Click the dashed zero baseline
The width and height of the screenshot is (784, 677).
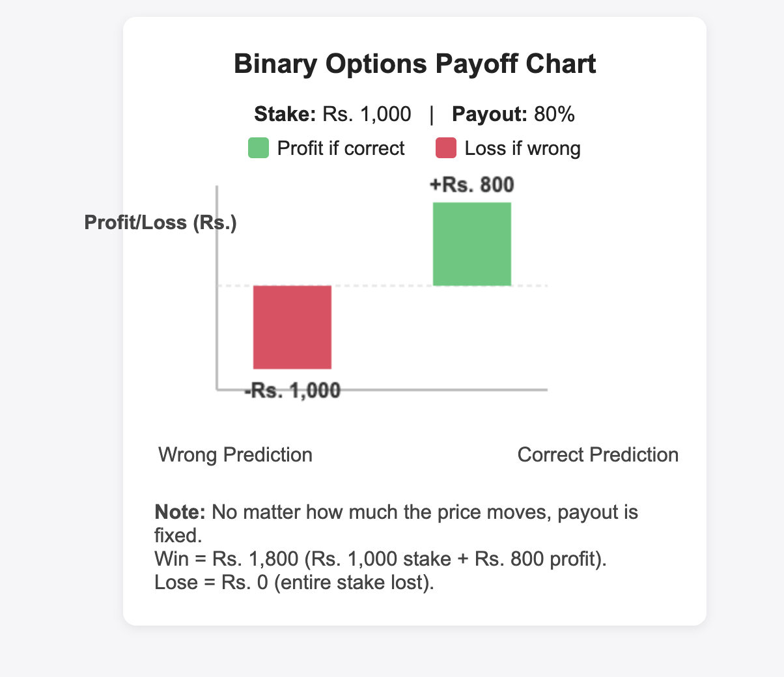click(x=382, y=286)
